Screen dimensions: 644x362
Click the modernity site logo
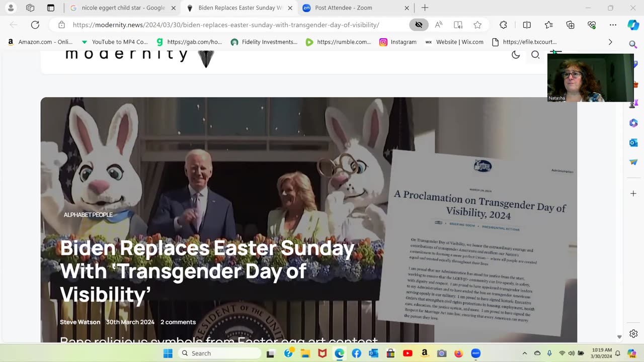(x=140, y=56)
